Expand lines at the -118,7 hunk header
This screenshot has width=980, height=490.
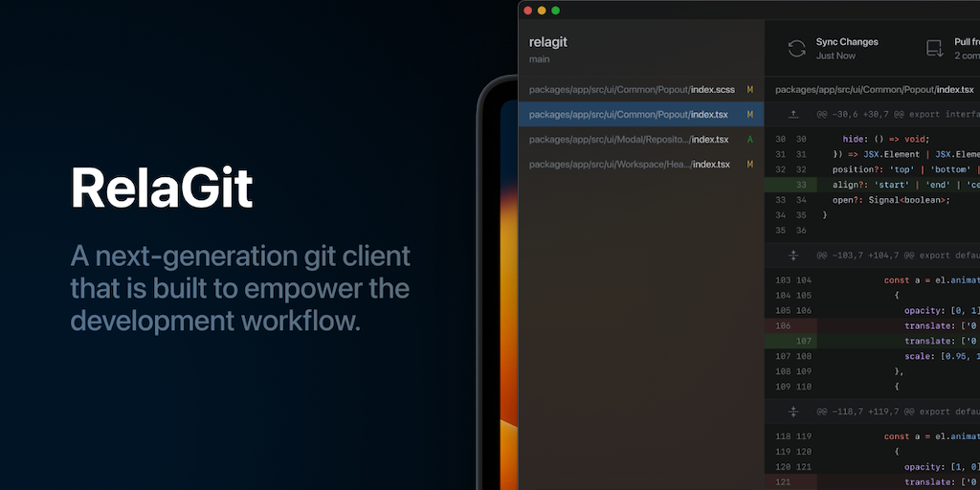pos(793,412)
